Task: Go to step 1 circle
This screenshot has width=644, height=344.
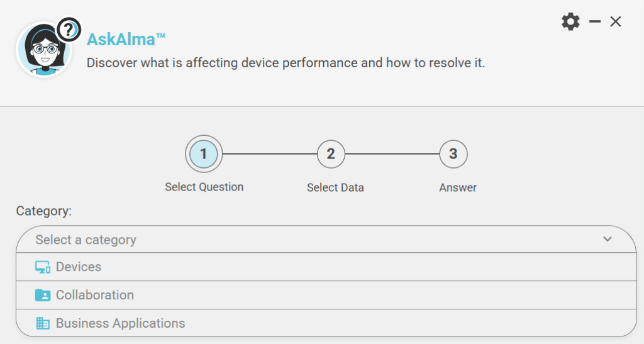Action: [204, 153]
